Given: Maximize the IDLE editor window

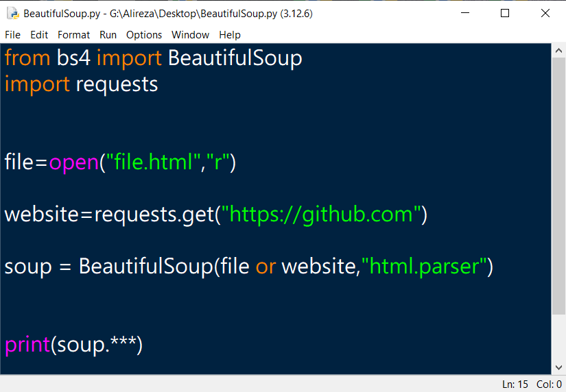Looking at the screenshot, I should click(505, 13).
